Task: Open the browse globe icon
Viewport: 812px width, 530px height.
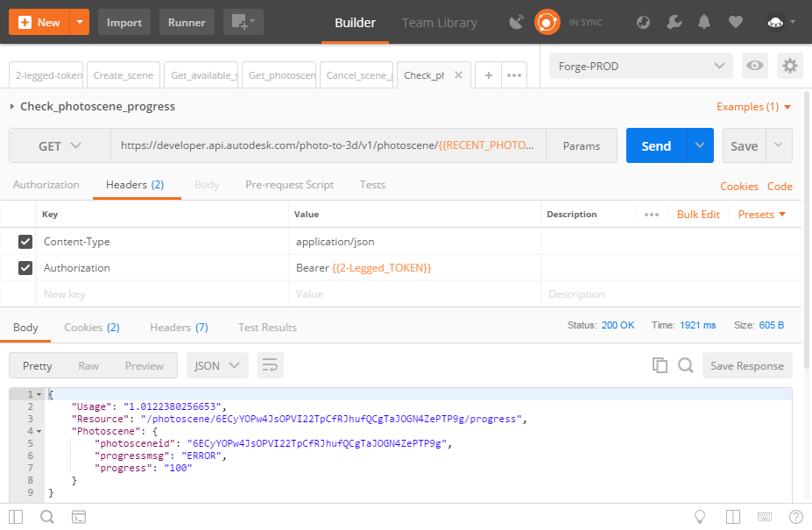Action: pyautogui.click(x=643, y=22)
